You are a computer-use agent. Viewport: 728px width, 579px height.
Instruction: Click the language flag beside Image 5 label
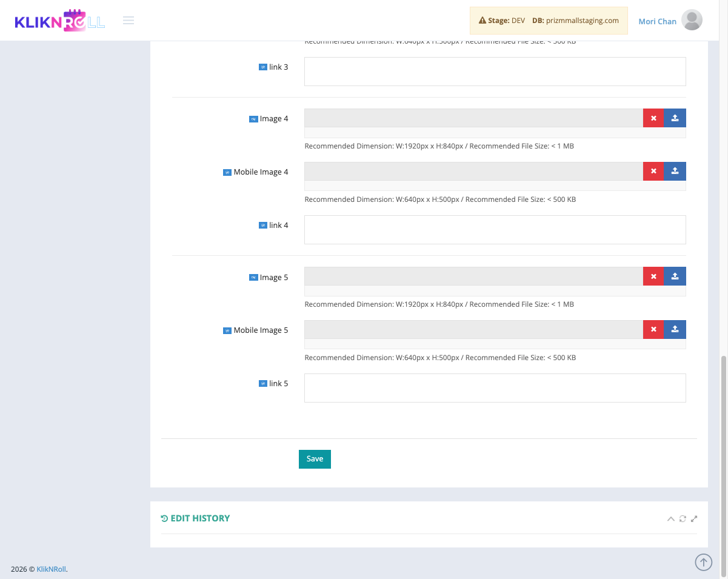pos(253,278)
